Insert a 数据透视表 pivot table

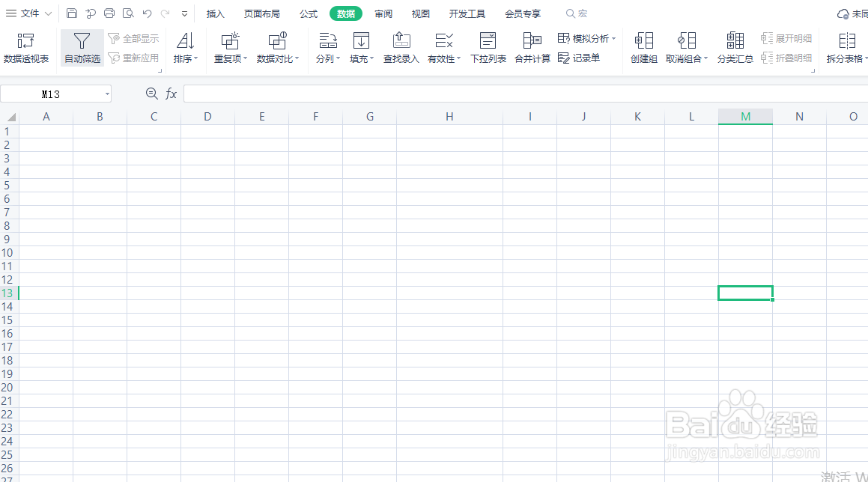click(x=26, y=48)
